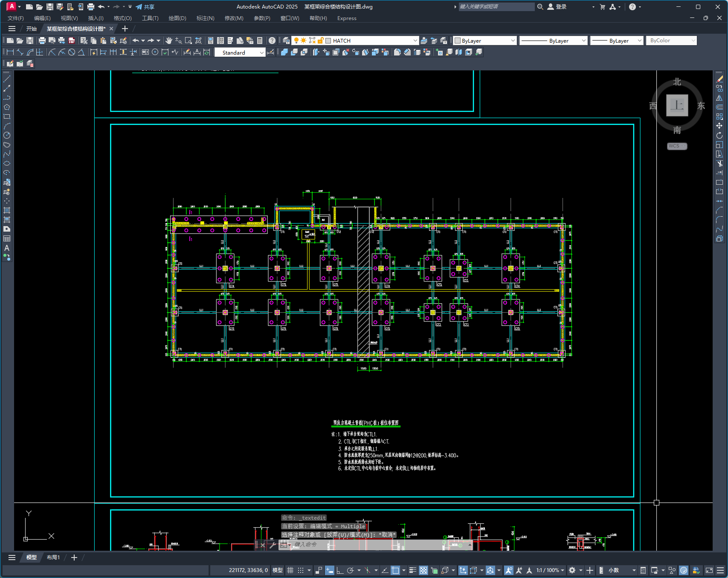Switch to the 开始 start tab
728x578 pixels.
click(x=32, y=29)
